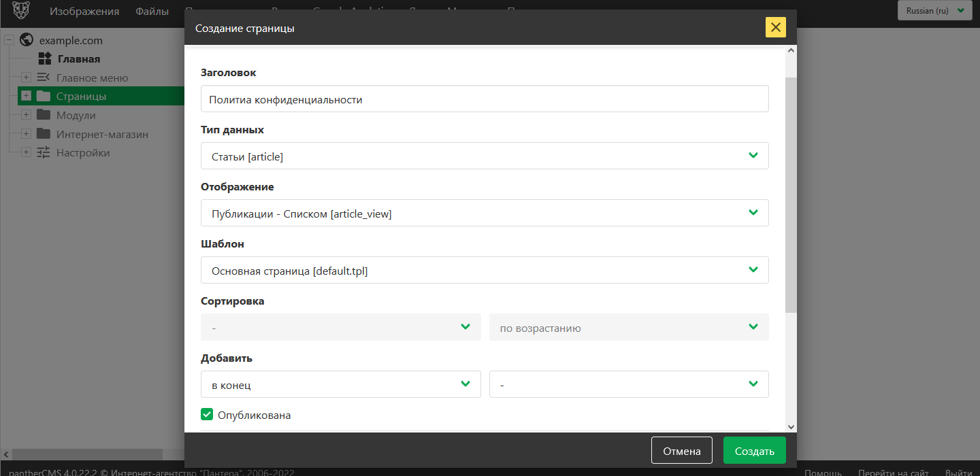
Task: Click the Отмена button
Action: pyautogui.click(x=681, y=451)
